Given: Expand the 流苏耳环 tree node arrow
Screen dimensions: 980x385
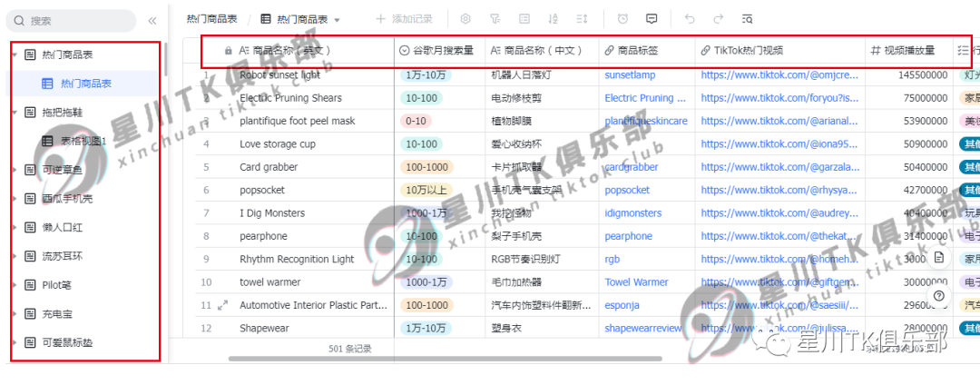Looking at the screenshot, I should coord(15,256).
